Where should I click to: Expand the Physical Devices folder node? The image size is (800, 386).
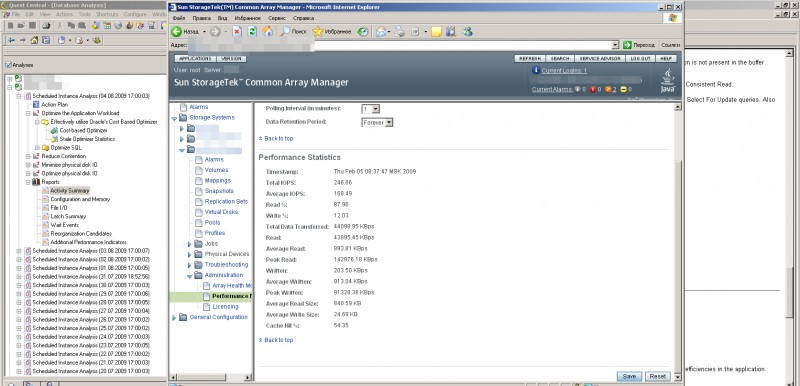189,254
